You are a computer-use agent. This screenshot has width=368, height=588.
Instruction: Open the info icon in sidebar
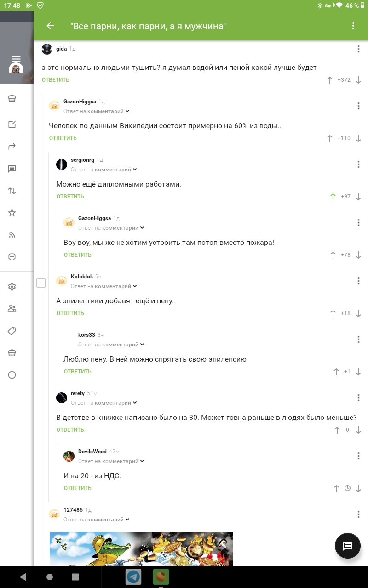(x=12, y=375)
